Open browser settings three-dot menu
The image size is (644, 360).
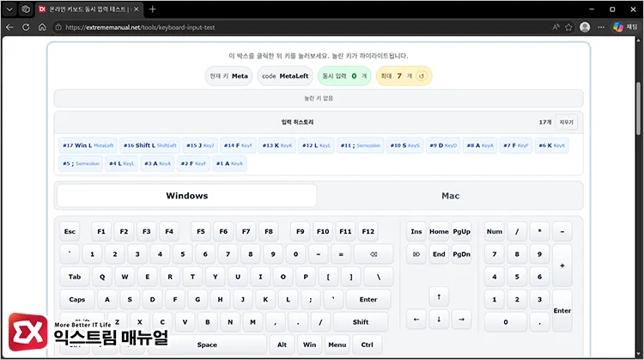pos(601,27)
